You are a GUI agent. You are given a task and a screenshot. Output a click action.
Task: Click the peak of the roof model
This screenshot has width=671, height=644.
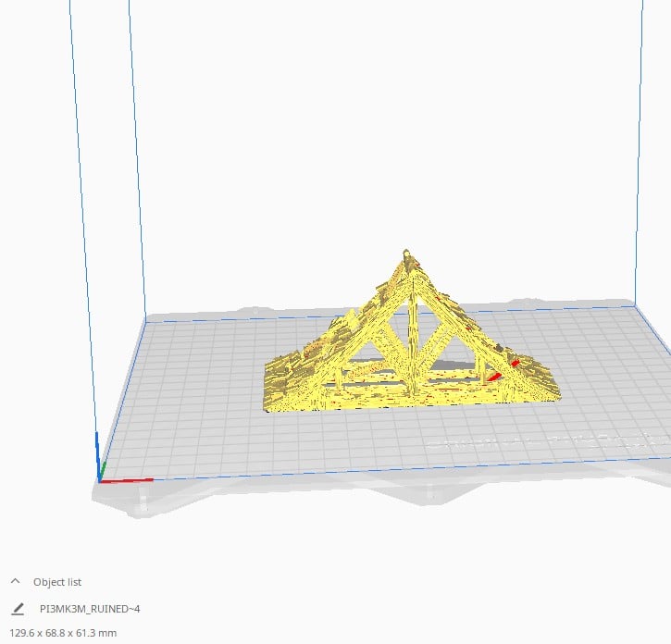point(406,254)
